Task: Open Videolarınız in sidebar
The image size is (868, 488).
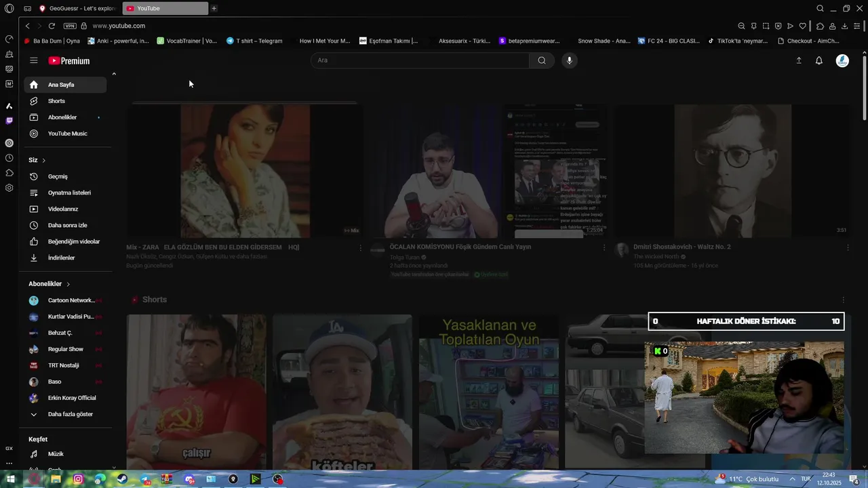Action: (x=65, y=209)
